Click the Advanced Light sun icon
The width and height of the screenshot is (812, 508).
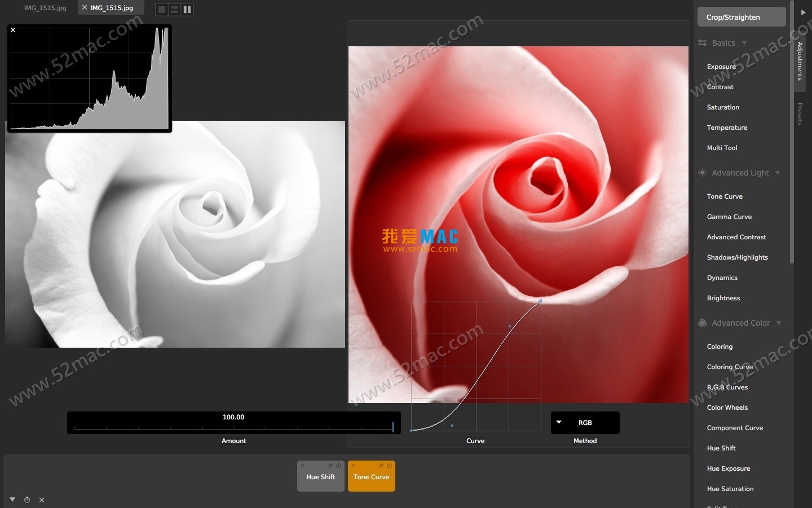(702, 173)
